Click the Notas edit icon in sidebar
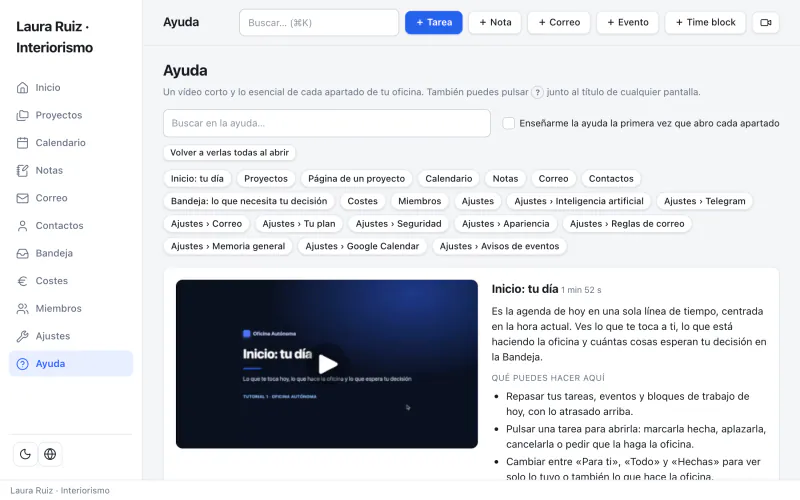The width and height of the screenshot is (800, 500). (x=22, y=170)
